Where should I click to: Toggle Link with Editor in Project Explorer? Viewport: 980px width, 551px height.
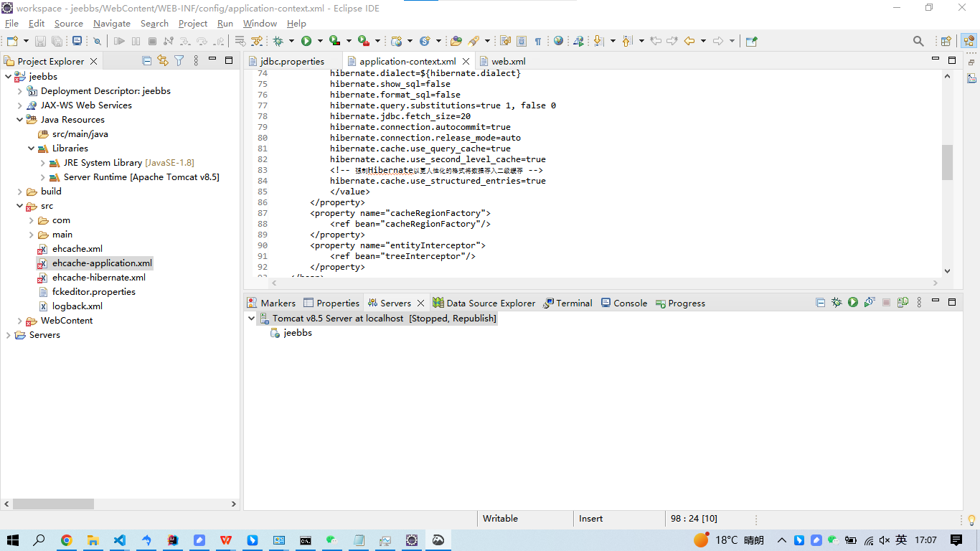163,61
